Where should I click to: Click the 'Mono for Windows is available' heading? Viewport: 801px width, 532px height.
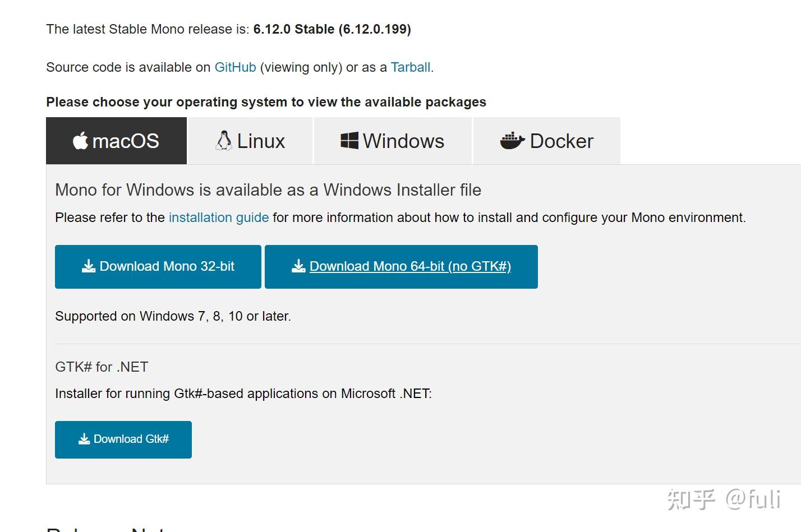[x=268, y=190]
